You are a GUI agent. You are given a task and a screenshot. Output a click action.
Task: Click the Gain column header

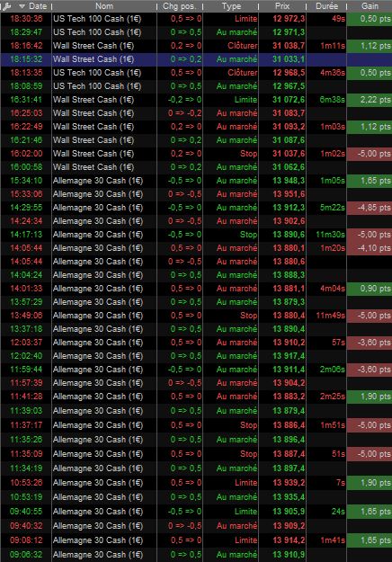370,6
